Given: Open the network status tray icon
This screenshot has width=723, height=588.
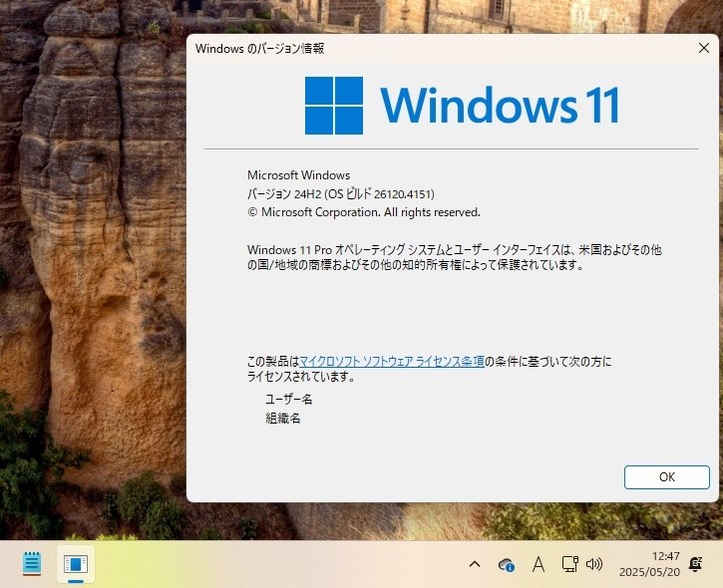Looking at the screenshot, I should click(x=569, y=564).
